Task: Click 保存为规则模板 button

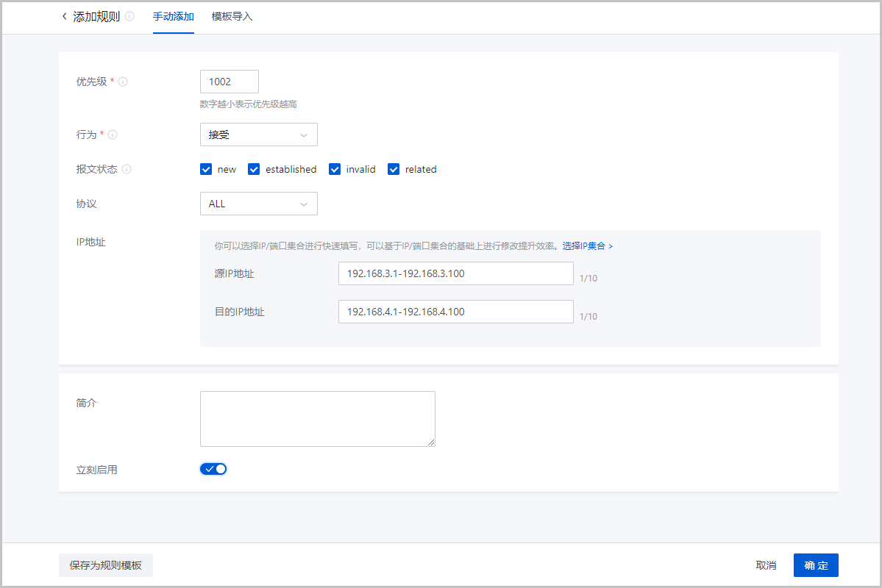Action: pos(106,565)
